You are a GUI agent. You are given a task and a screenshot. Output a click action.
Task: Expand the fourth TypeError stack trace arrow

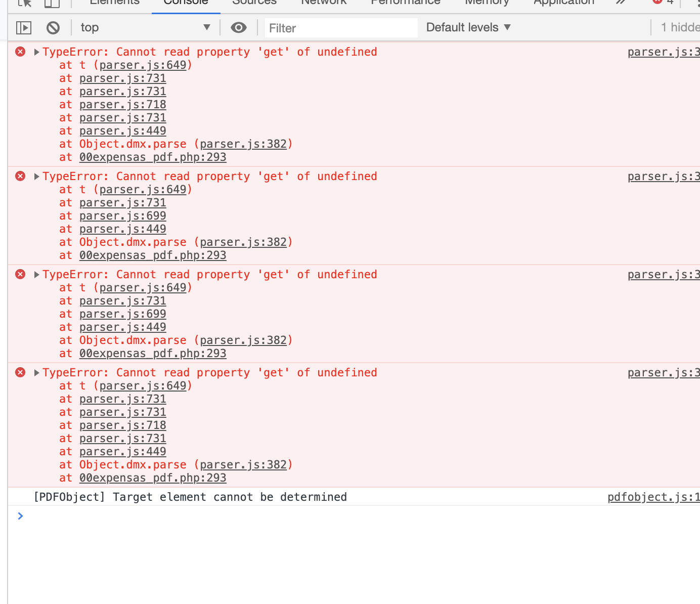point(36,372)
